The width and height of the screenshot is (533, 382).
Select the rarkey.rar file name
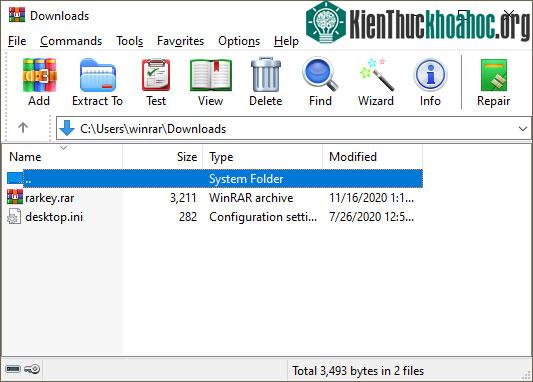pos(50,198)
